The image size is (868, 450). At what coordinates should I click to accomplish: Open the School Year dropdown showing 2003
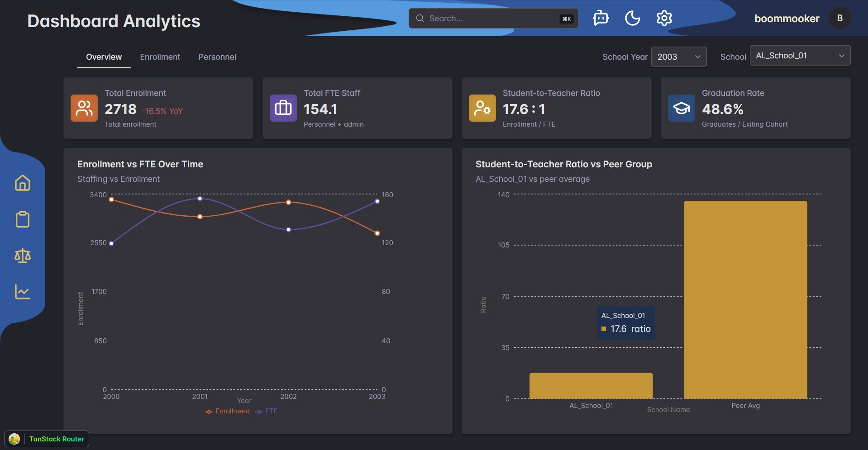coord(678,57)
